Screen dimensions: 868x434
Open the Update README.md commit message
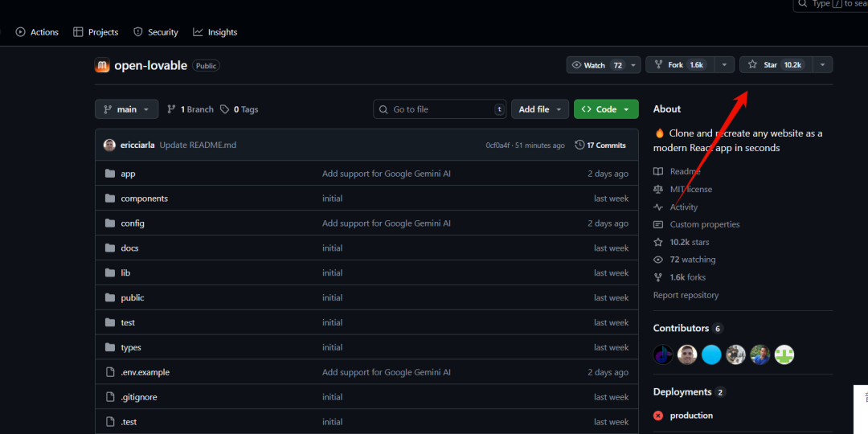tap(199, 145)
